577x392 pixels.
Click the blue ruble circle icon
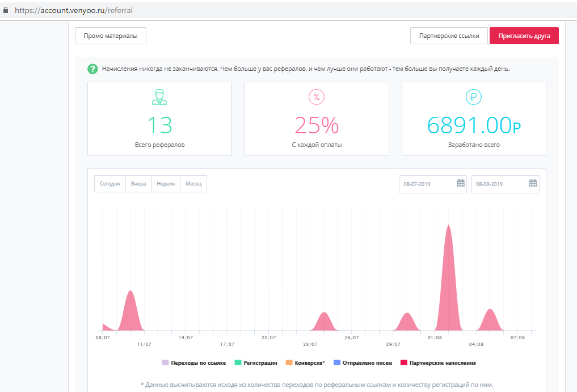474,97
